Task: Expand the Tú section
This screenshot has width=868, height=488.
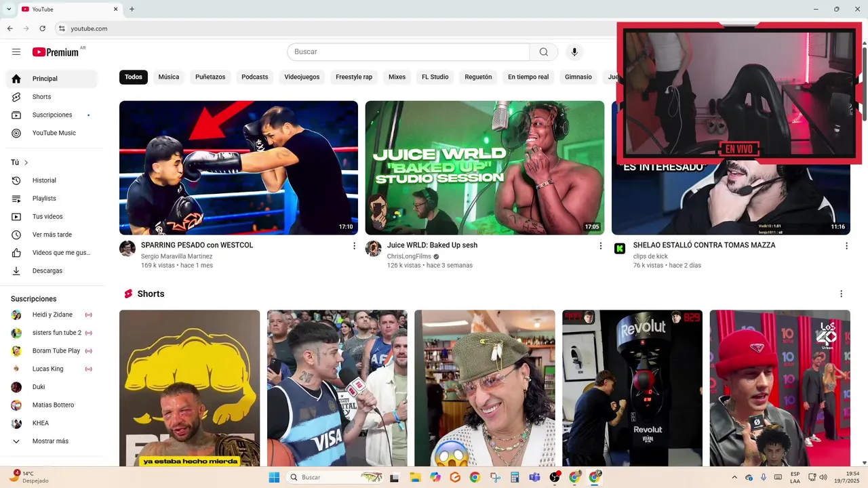Action: (x=20, y=163)
